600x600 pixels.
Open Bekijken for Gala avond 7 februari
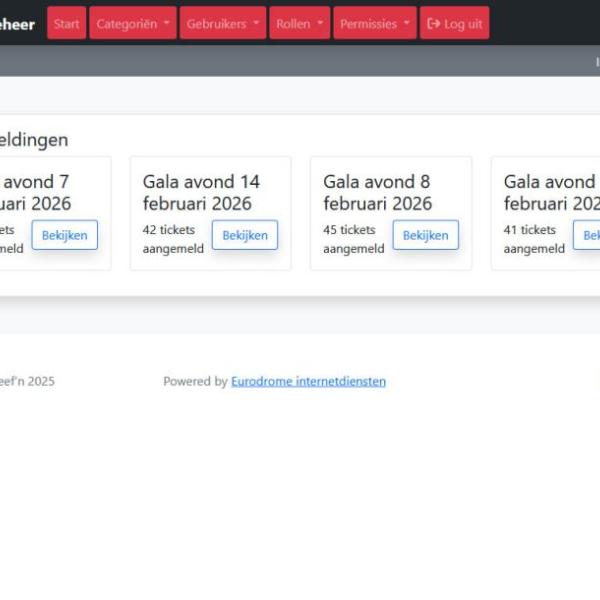tap(64, 235)
